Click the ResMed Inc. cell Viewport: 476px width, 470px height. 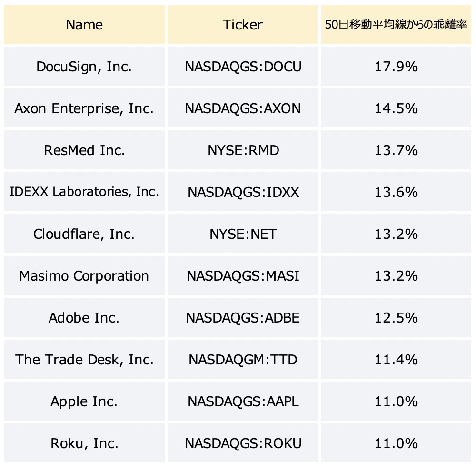84,150
